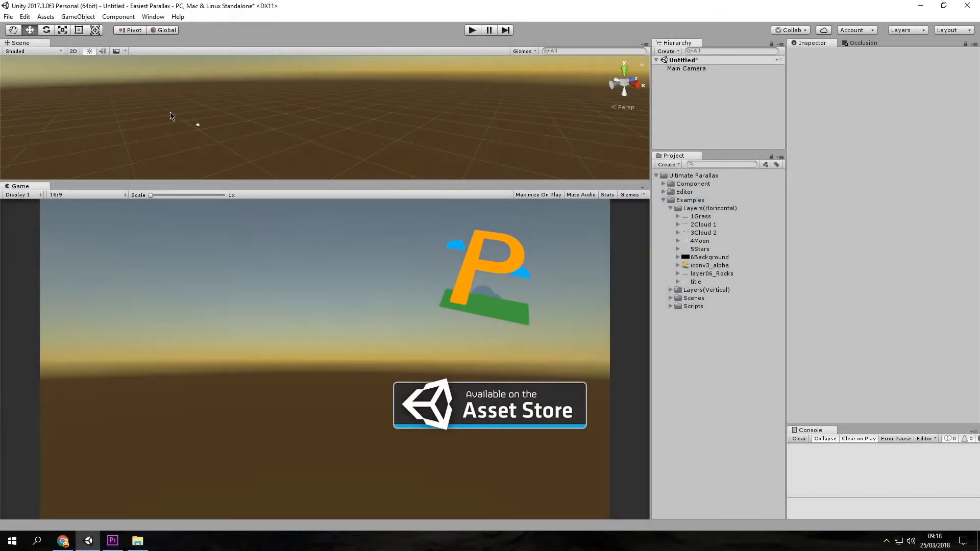Click the Hierarchy Create button
The height and width of the screenshot is (551, 980).
tap(668, 51)
